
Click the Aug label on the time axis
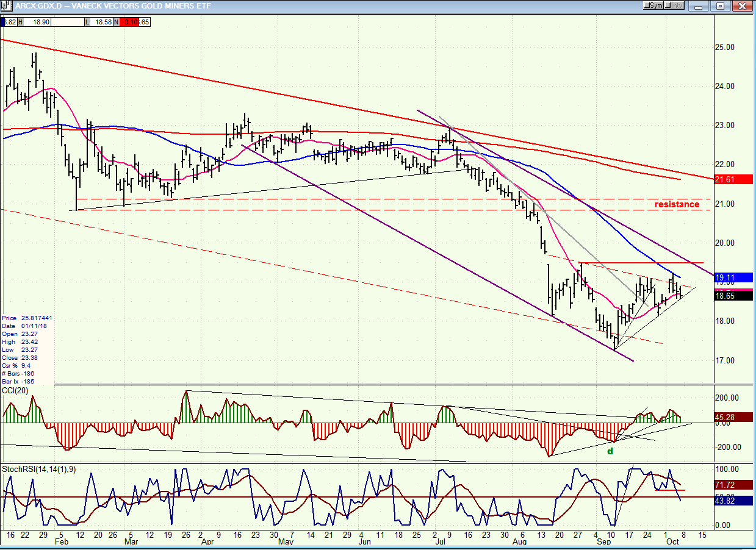point(519,541)
